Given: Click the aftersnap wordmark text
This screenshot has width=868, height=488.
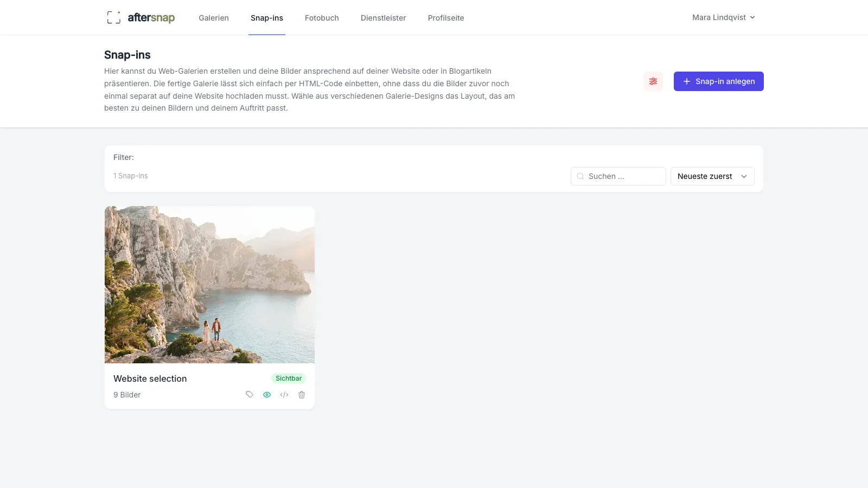Looking at the screenshot, I should 151,17.
